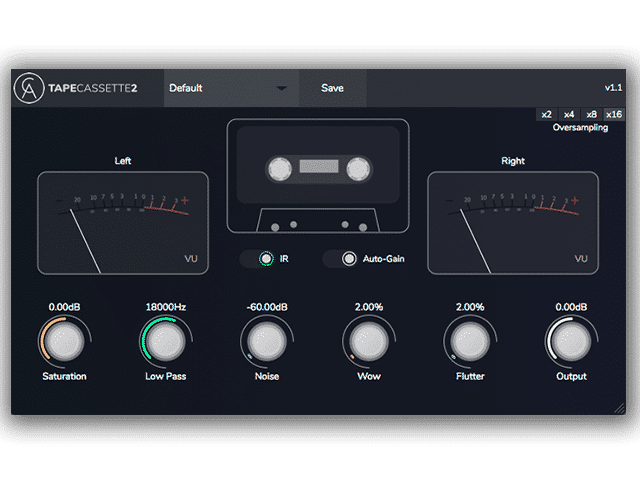This screenshot has width=640, height=500.
Task: Click the Output value 0.00dB
Action: coord(571,307)
